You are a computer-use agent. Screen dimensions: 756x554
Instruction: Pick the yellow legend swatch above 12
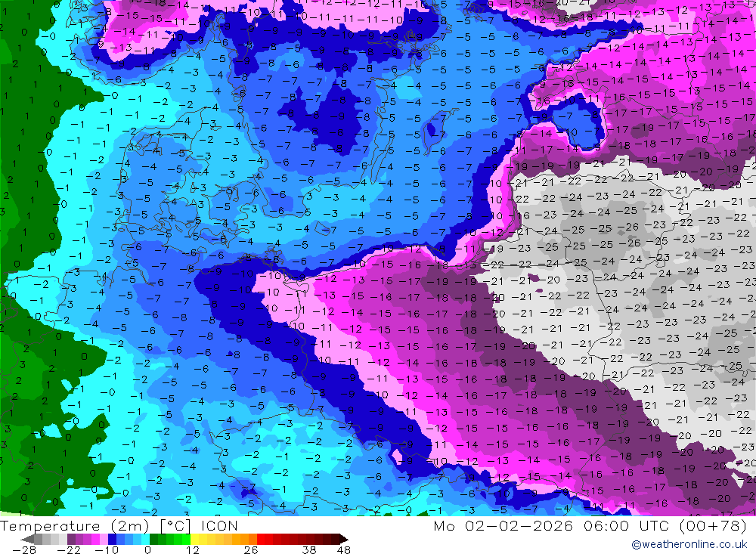point(194,539)
